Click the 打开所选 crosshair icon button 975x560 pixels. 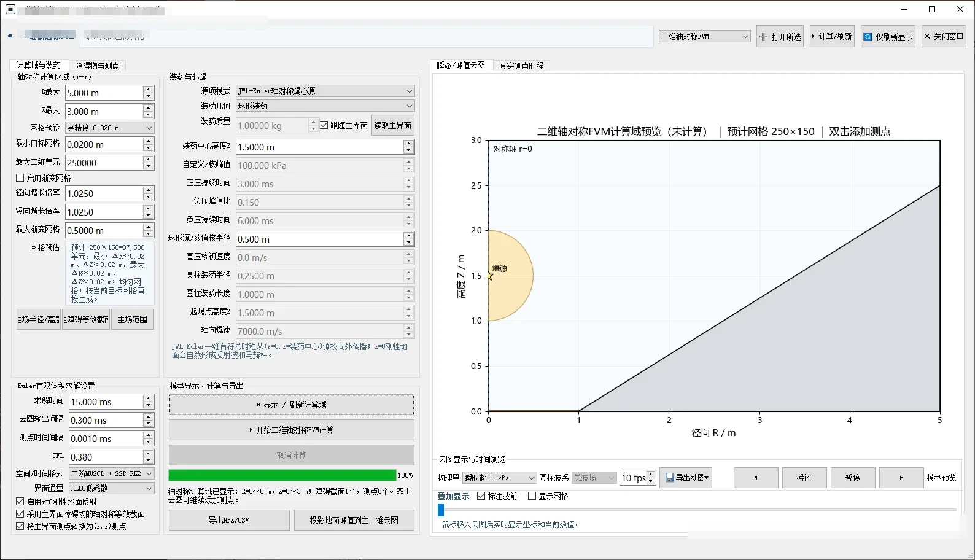(x=780, y=37)
